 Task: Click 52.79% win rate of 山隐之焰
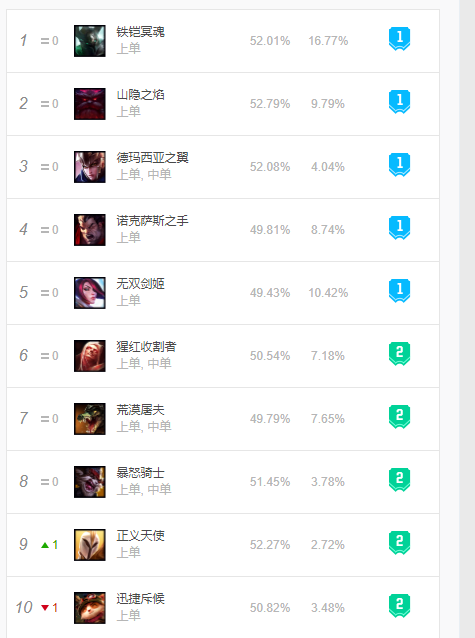tap(270, 104)
